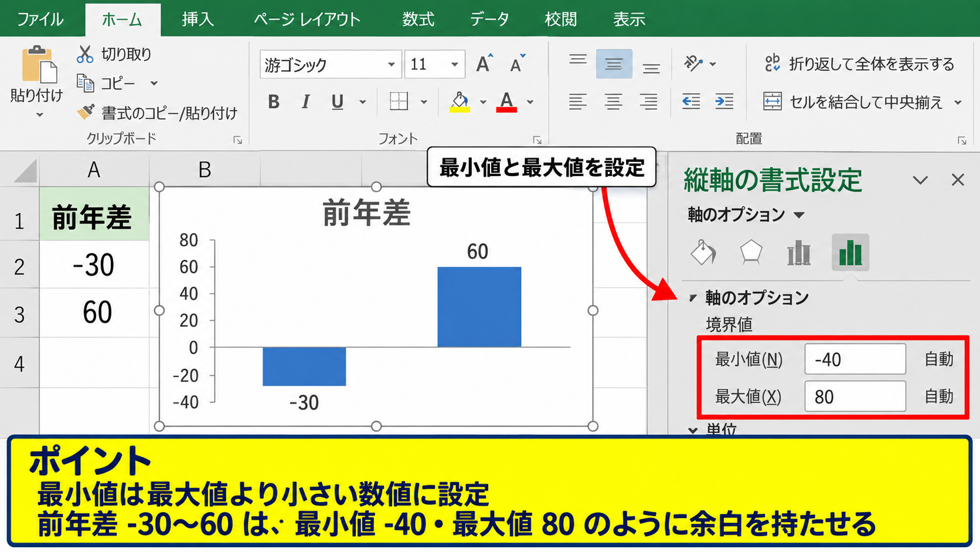
Task: Switch to the データ tab
Action: pos(489,19)
